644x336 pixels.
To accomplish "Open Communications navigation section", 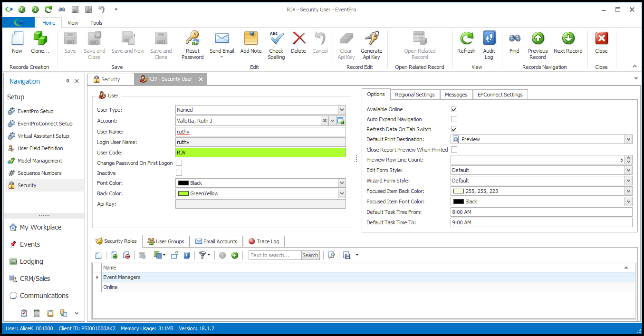I will pos(44,296).
